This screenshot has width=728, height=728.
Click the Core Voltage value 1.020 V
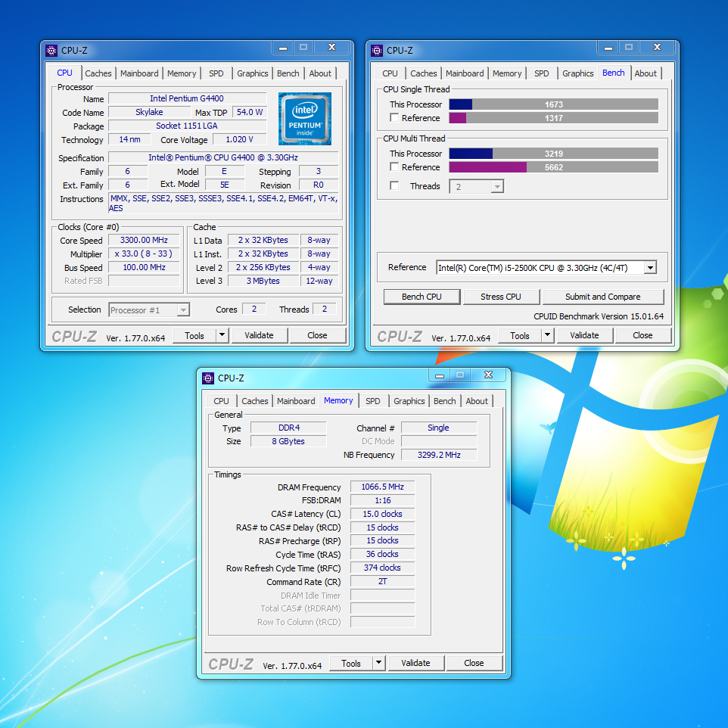pyautogui.click(x=240, y=139)
